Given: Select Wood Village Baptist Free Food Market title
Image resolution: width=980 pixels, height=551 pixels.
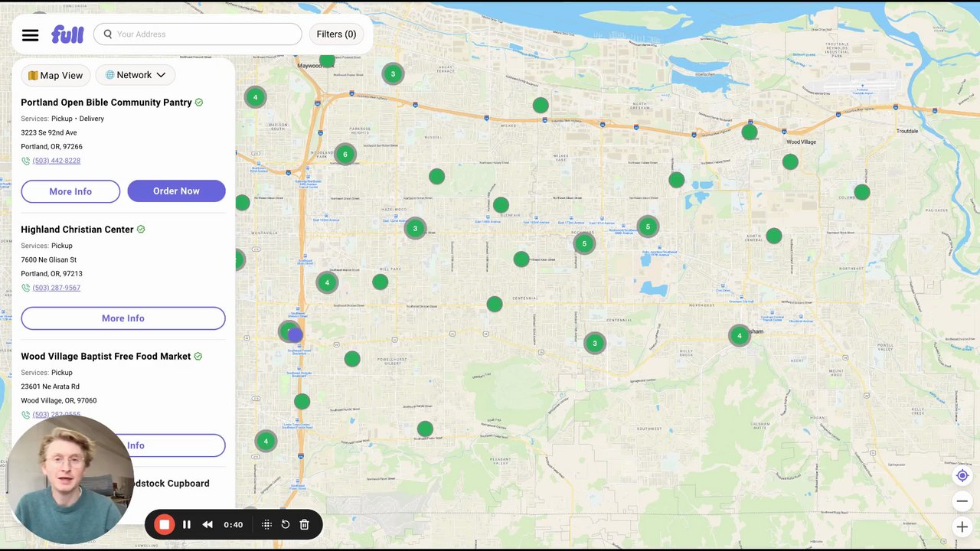Looking at the screenshot, I should pos(106,357).
